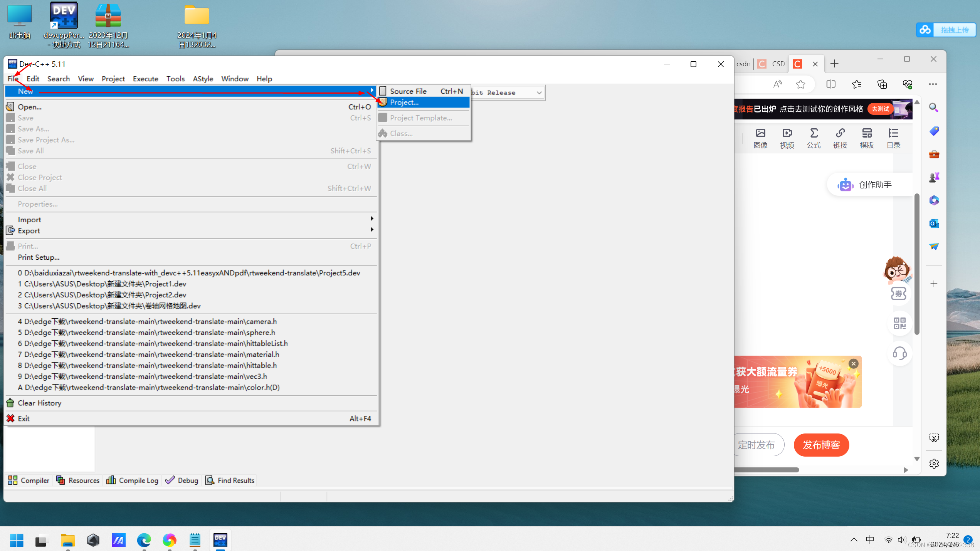The image size is (980, 551).
Task: Open the Execute menu
Action: [145, 79]
